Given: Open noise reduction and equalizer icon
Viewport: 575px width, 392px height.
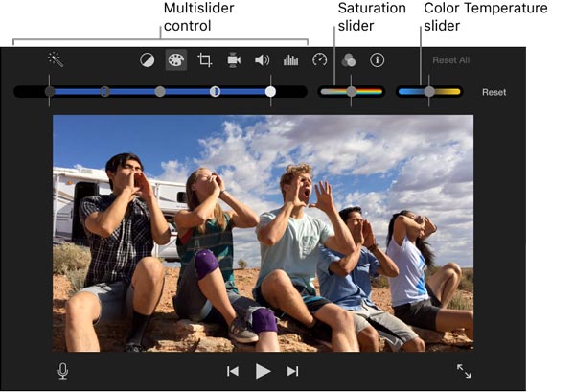Looking at the screenshot, I should 290,60.
